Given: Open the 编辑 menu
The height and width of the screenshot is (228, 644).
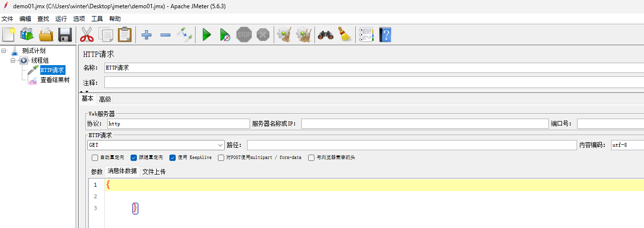Looking at the screenshot, I should 25,18.
